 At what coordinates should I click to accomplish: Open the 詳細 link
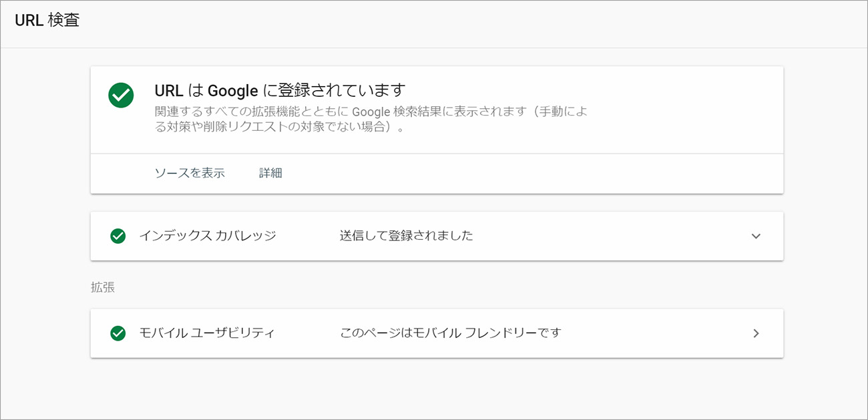click(270, 173)
